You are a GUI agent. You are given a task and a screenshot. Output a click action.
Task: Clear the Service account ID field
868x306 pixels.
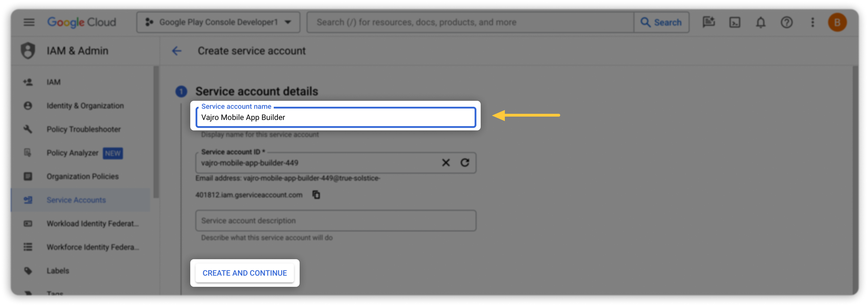pos(445,163)
